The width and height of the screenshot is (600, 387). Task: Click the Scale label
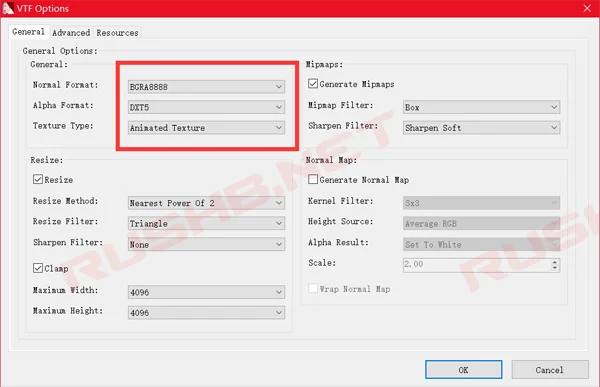click(322, 263)
